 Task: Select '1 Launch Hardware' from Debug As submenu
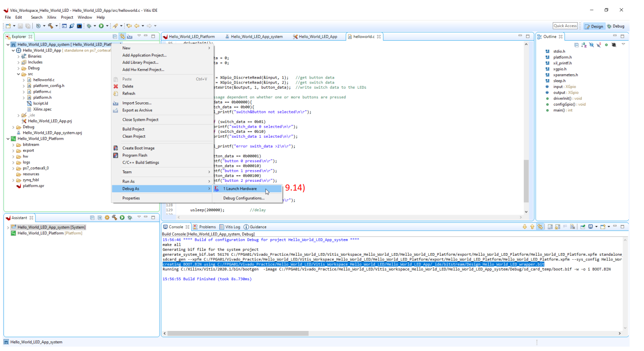(247, 189)
